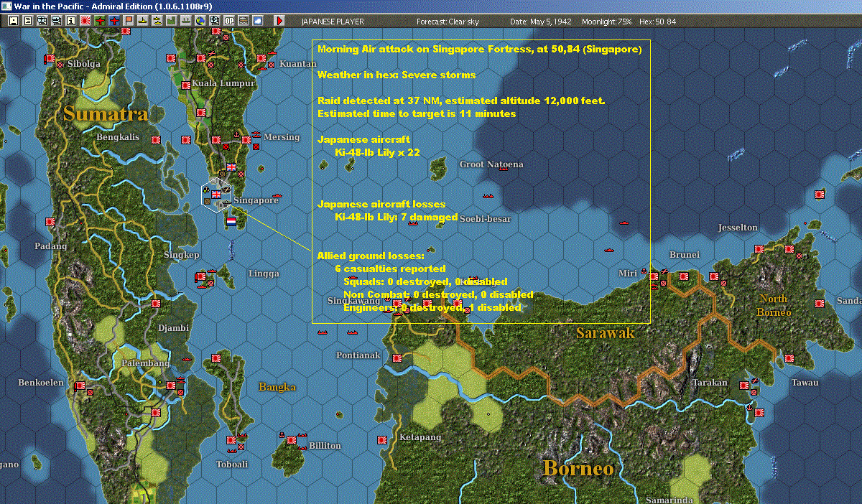Click the 'Weather in hex: Severe storms' line
Screen dimensions: 862x504
[x=397, y=75]
